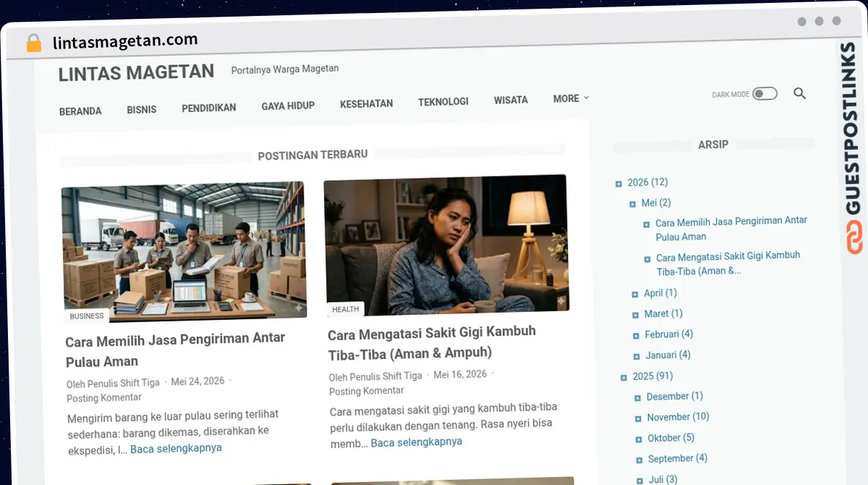This screenshot has height=485, width=868.
Task: Click the ARSIP sidebar heading
Action: 713,145
